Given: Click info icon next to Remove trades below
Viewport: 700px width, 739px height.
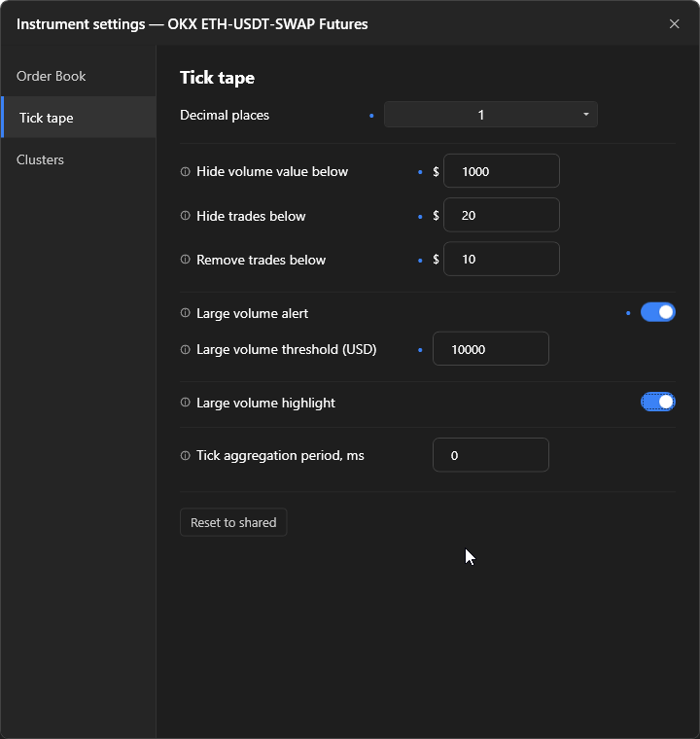Looking at the screenshot, I should 186,260.
